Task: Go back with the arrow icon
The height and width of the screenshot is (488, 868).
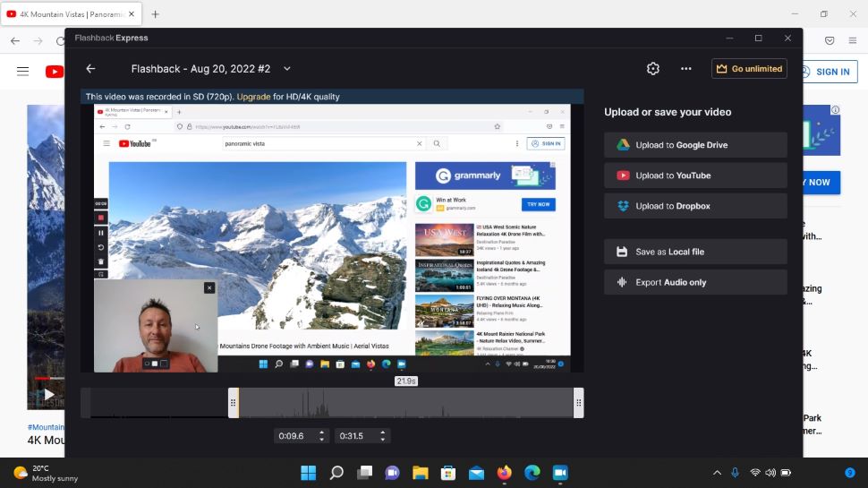Action: coord(90,69)
